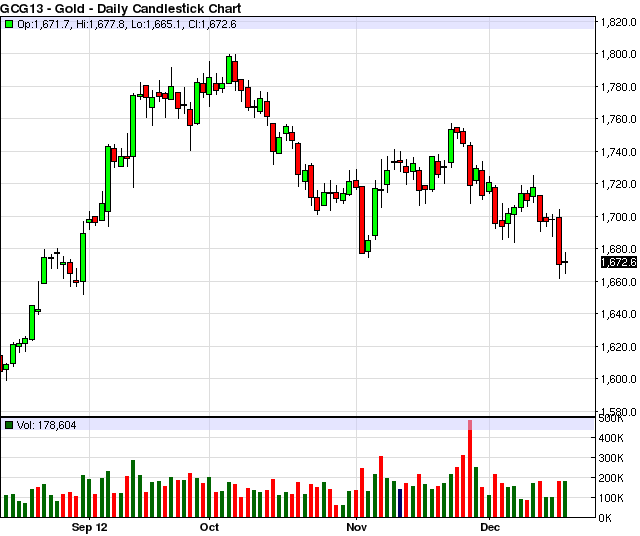Click the Oct date axis label
Screen dimensions: 640x536
[209, 527]
